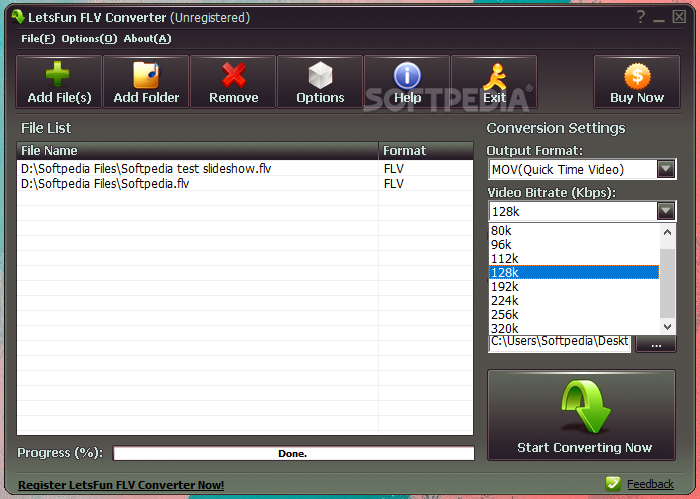700x499 pixels.
Task: Close the LetsFun FLV Converter window
Action: 679,17
